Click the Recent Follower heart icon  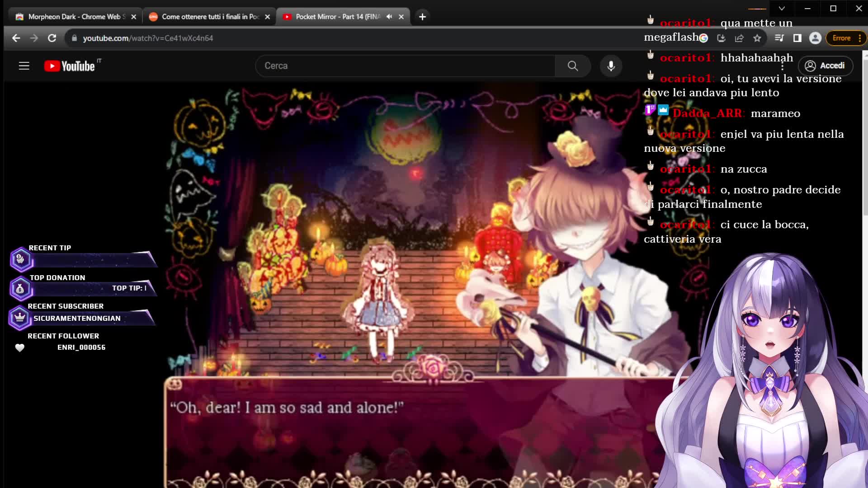(x=19, y=347)
